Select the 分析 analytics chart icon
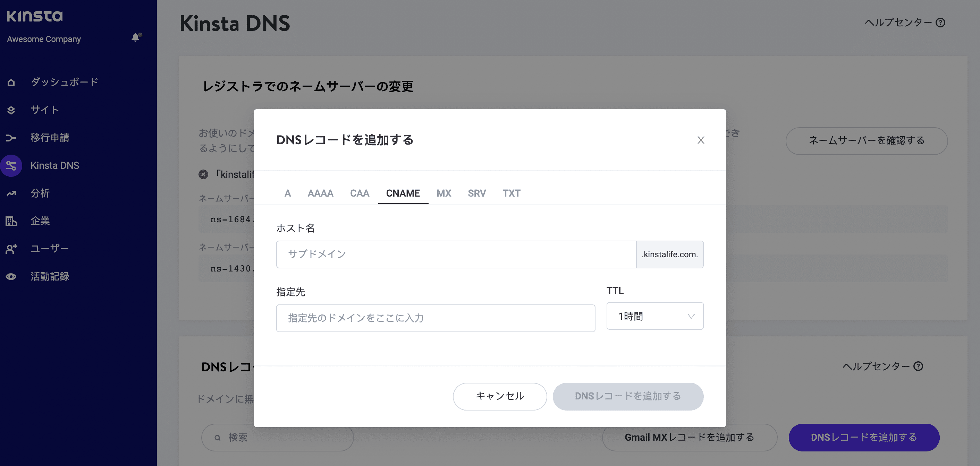The height and width of the screenshot is (466, 980). [11, 193]
